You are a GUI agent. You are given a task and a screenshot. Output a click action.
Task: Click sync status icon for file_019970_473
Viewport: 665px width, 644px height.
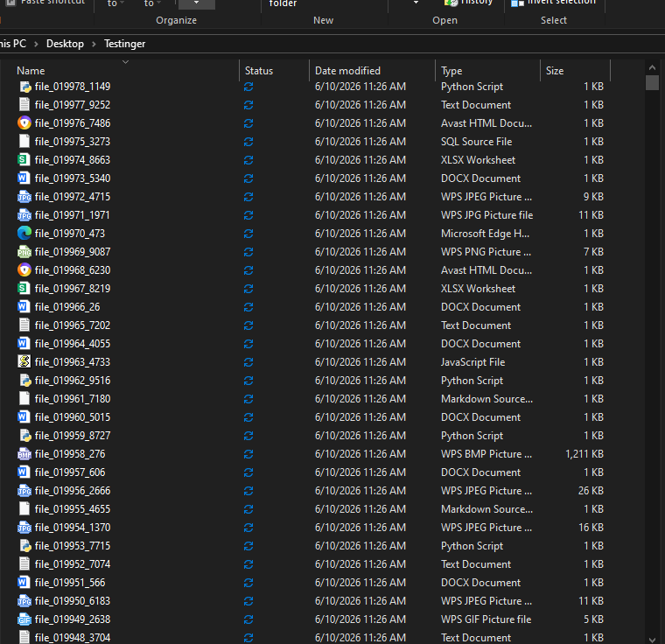coord(248,234)
